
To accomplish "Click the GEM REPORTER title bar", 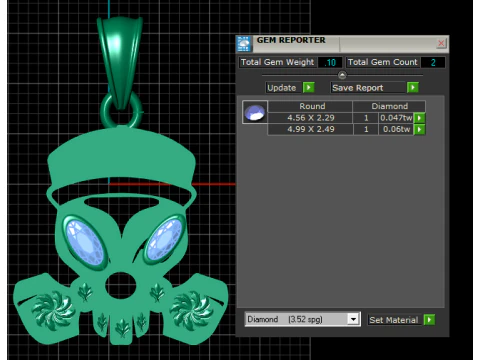I will (343, 43).
